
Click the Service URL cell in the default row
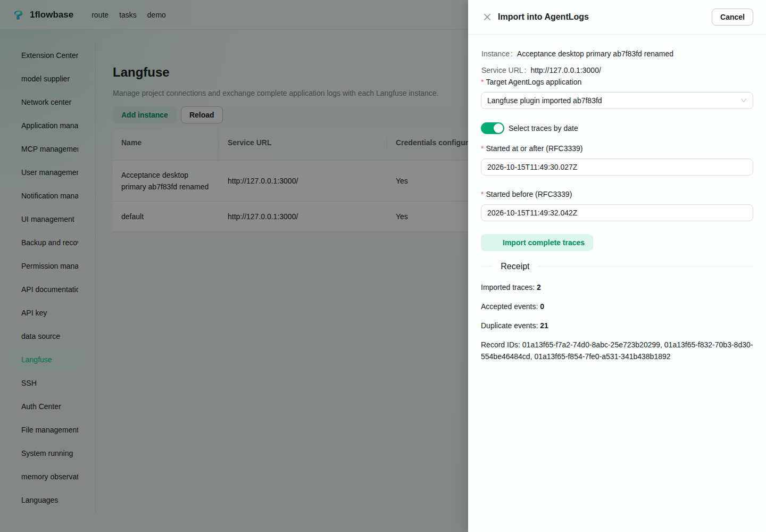tap(303, 217)
